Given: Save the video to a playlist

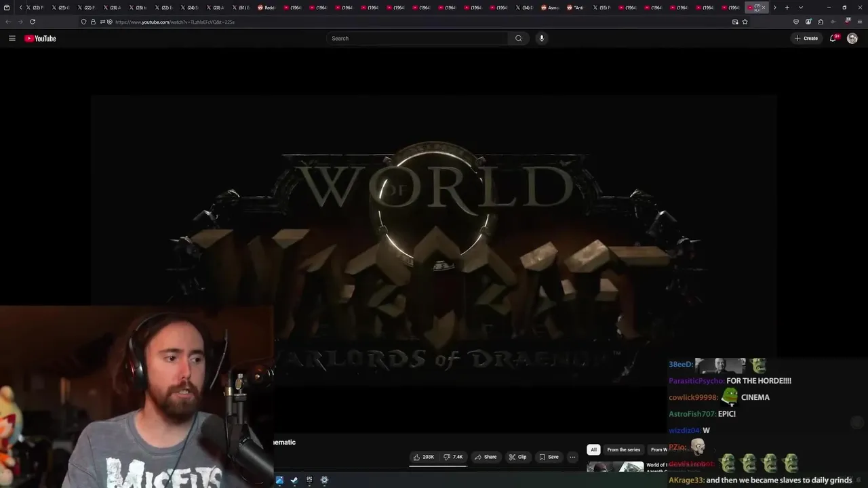Looking at the screenshot, I should pyautogui.click(x=549, y=457).
